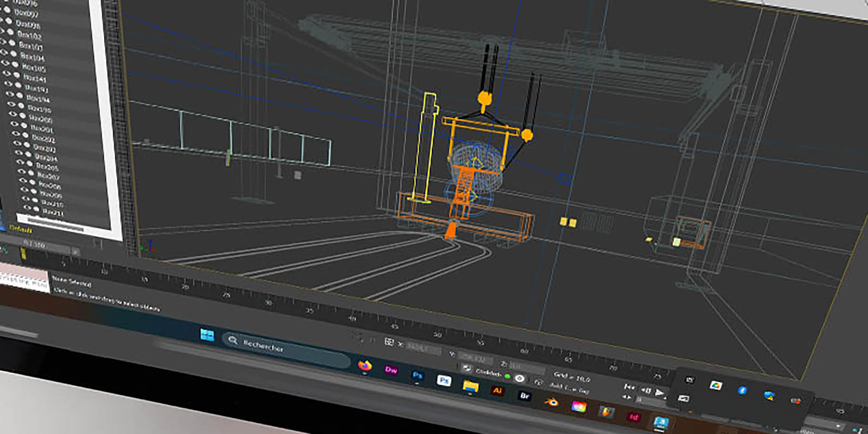The width and height of the screenshot is (868, 434).
Task: Click the Grid = 10.0 status text
Action: coord(572,376)
